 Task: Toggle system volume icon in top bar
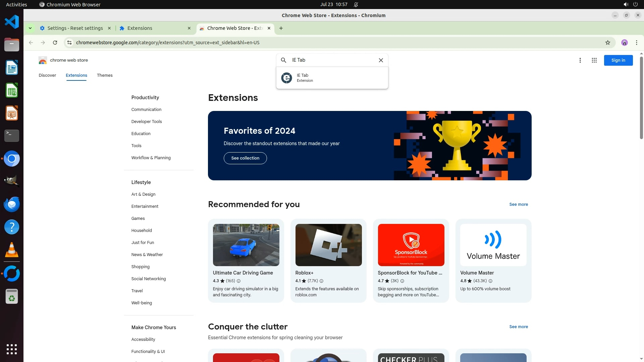coord(626,4)
